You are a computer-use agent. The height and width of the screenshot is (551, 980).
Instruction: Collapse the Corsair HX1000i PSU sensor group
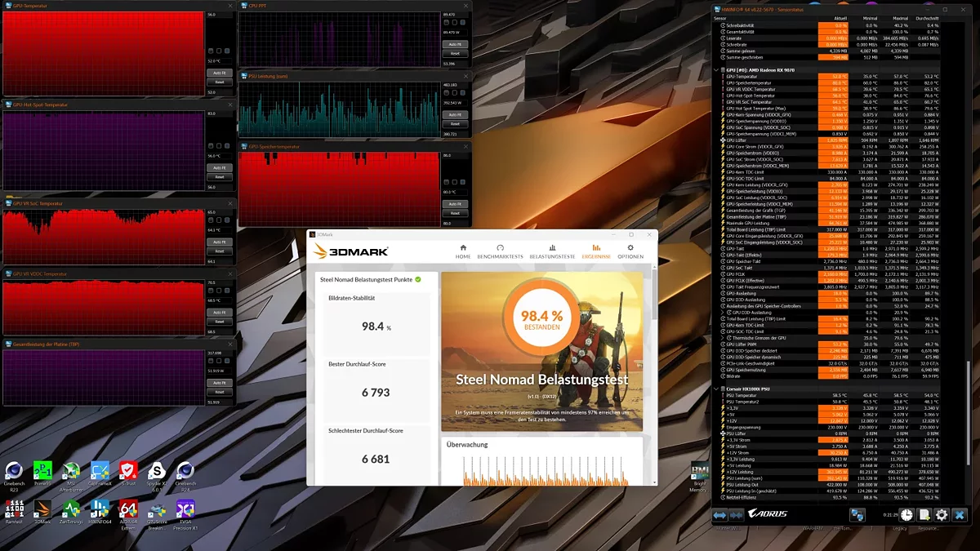click(x=716, y=389)
